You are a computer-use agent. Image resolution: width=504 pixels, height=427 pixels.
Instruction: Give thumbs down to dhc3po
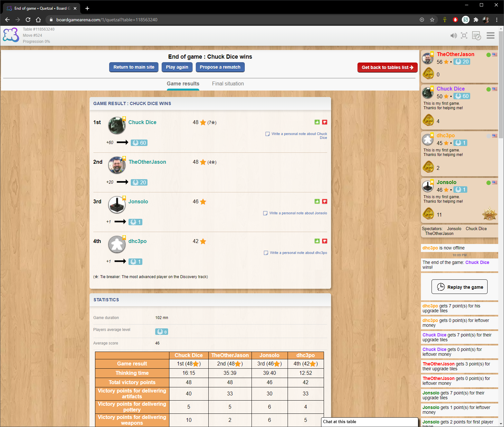coord(325,241)
